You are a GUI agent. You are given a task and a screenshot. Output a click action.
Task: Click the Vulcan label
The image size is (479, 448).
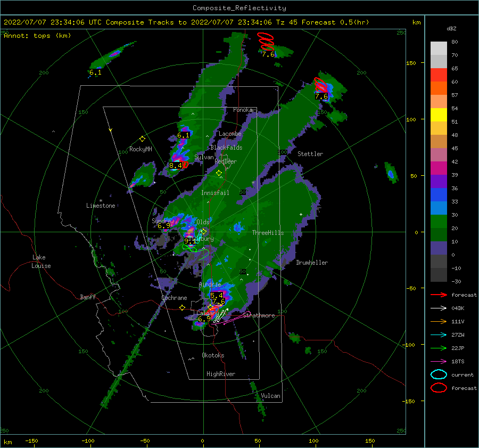tap(270, 396)
